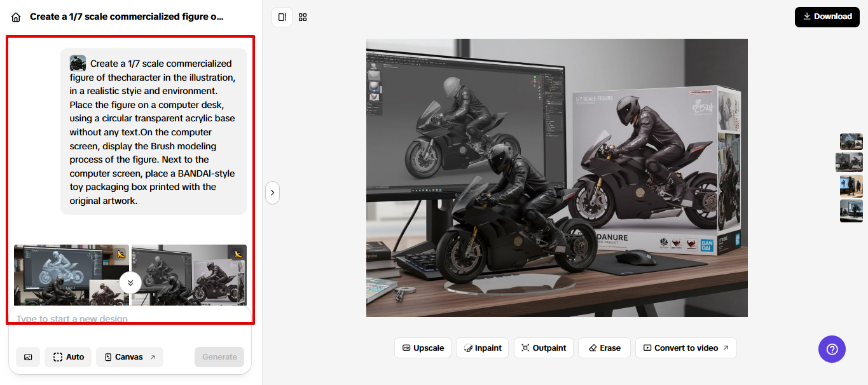This screenshot has width=868, height=385.
Task: Select the Outpaint option
Action: (x=543, y=348)
